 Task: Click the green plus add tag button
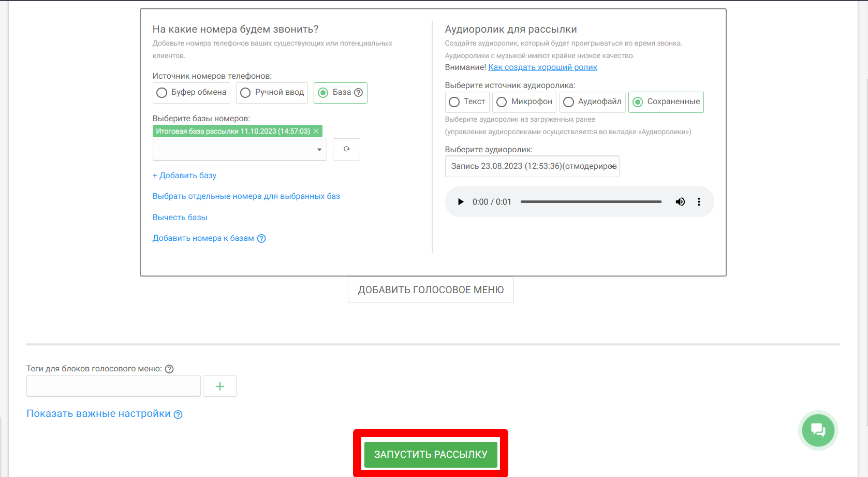(x=219, y=386)
